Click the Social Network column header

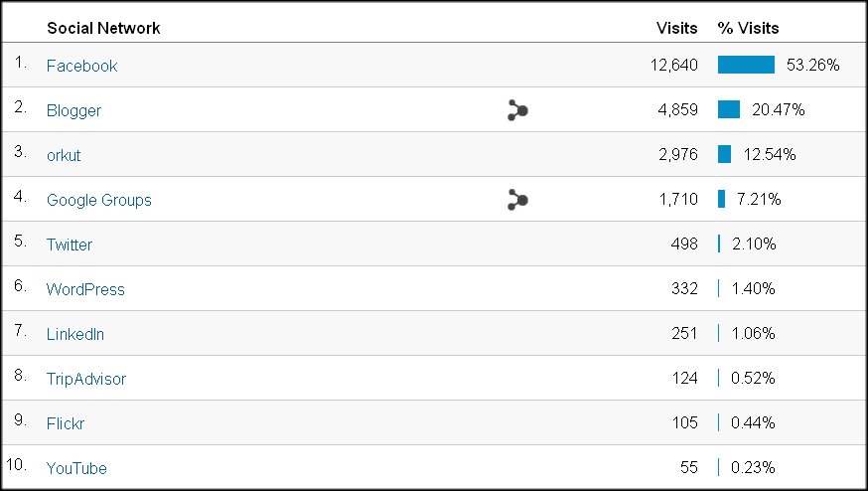coord(103,28)
